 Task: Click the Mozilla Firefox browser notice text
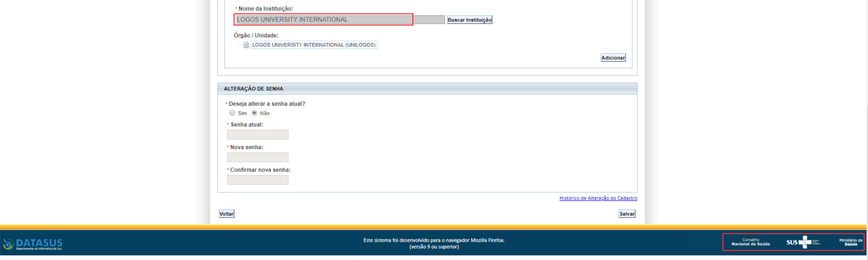click(x=434, y=243)
